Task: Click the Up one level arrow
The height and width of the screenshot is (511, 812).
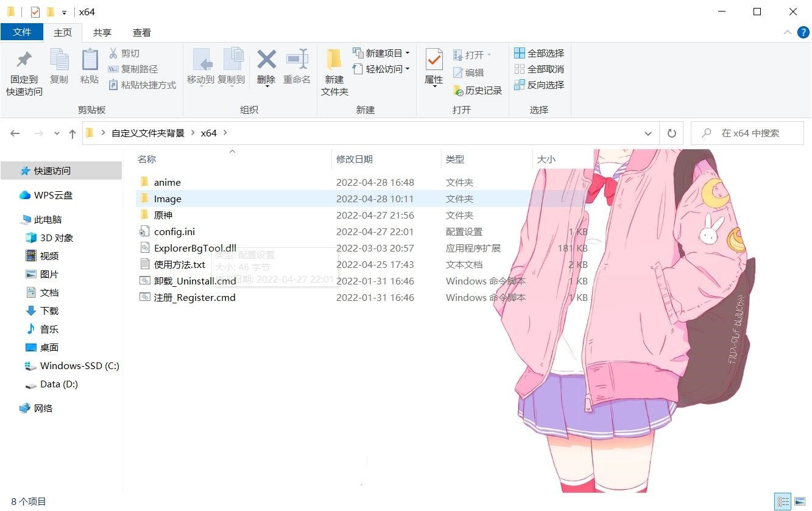Action: click(72, 133)
